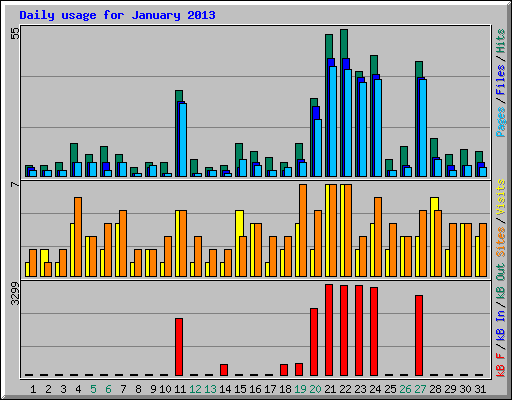Click the 'Visits' legend label
Viewport: 512px width, 400px height.
point(501,198)
